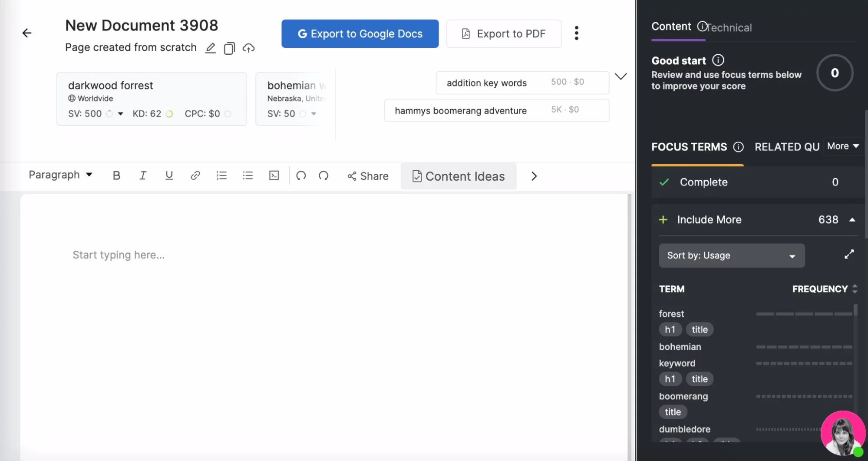Screen dimensions: 868x461
Task: Apply italic formatting
Action: click(142, 176)
